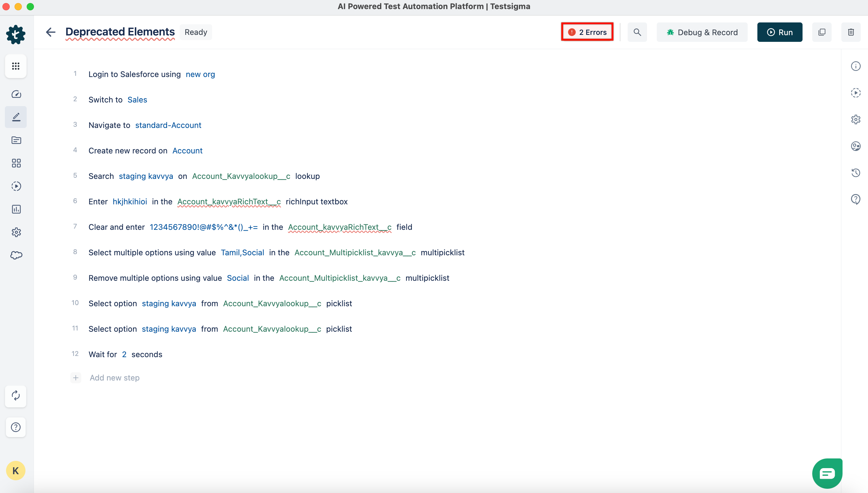Open the K user profile avatar
Image resolution: width=868 pixels, height=493 pixels.
tap(15, 471)
